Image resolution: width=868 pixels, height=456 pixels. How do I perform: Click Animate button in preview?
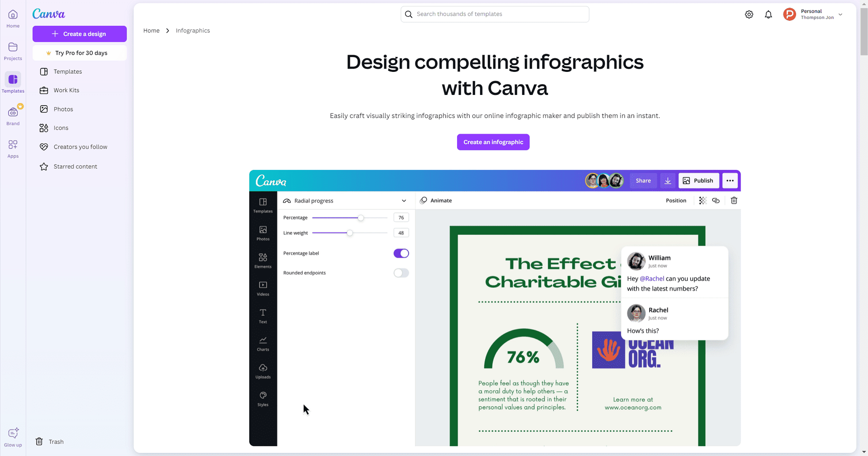point(436,201)
